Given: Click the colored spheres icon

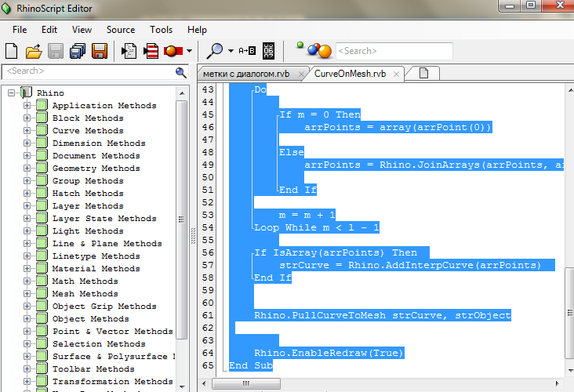Looking at the screenshot, I should 320,51.
